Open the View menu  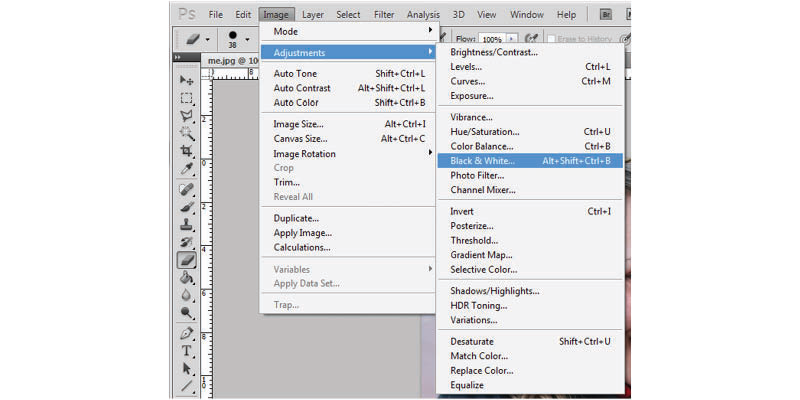click(486, 15)
